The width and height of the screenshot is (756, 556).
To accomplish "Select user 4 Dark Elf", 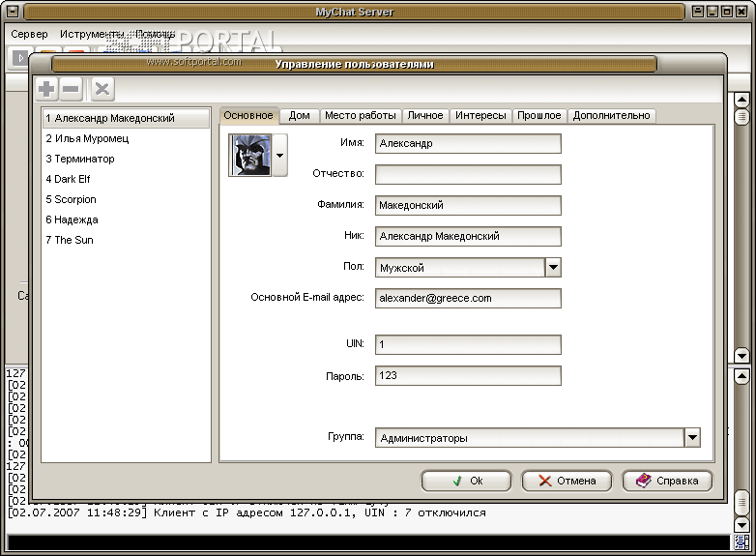I will pos(127,179).
